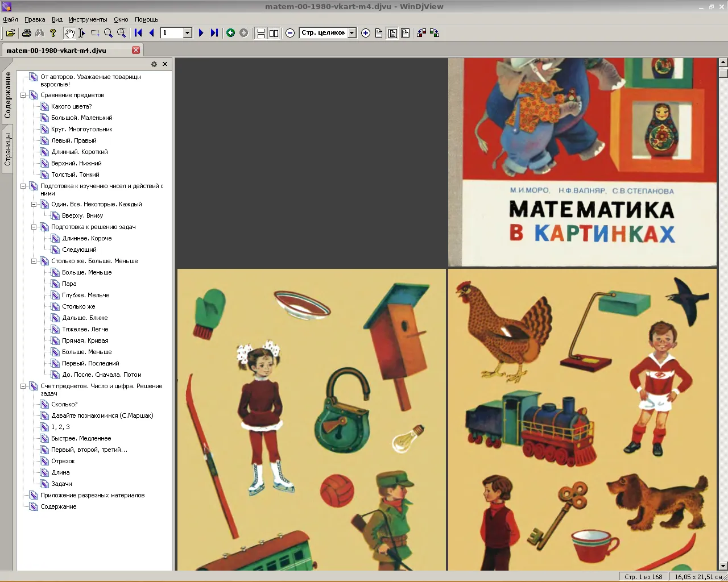The image size is (728, 582).
Task: Select the rectangle selection tool
Action: pyautogui.click(x=95, y=33)
